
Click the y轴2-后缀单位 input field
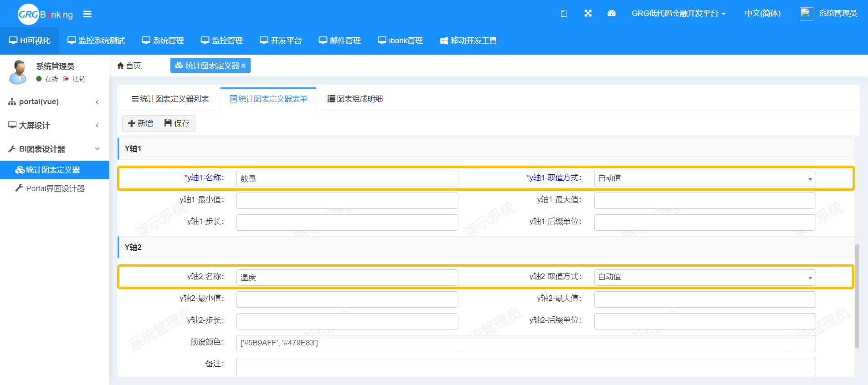coord(704,321)
